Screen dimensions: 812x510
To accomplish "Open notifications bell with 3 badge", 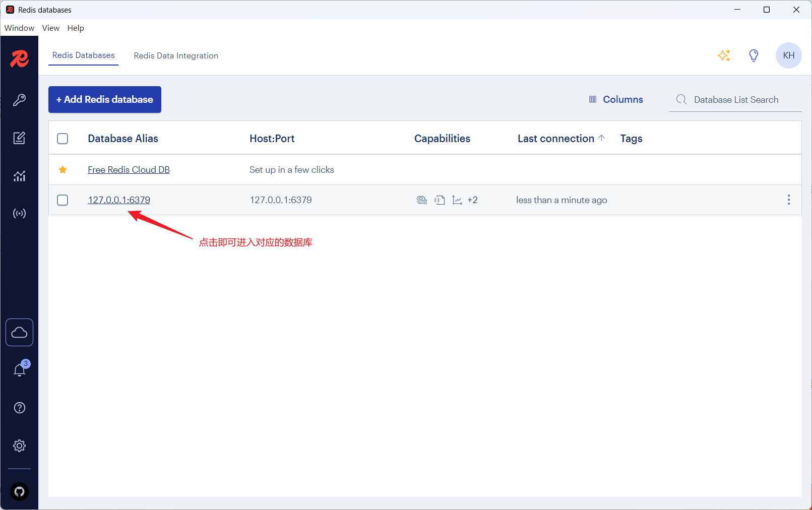I will pyautogui.click(x=20, y=370).
